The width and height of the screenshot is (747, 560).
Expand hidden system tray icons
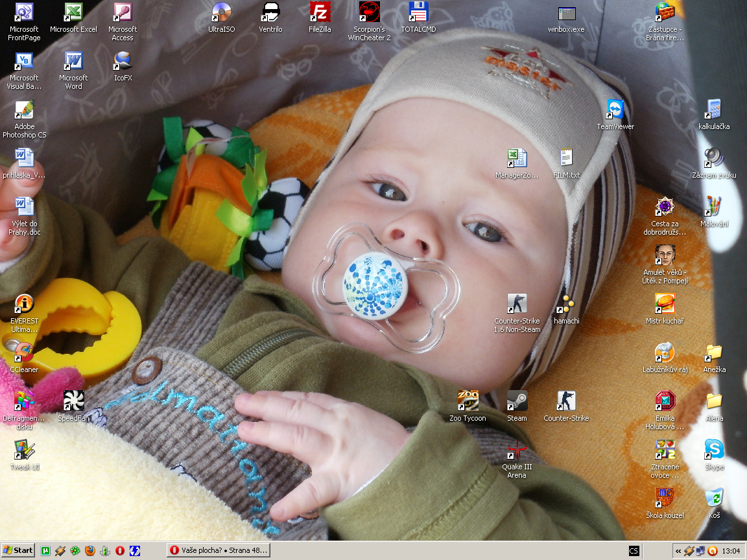click(x=678, y=551)
